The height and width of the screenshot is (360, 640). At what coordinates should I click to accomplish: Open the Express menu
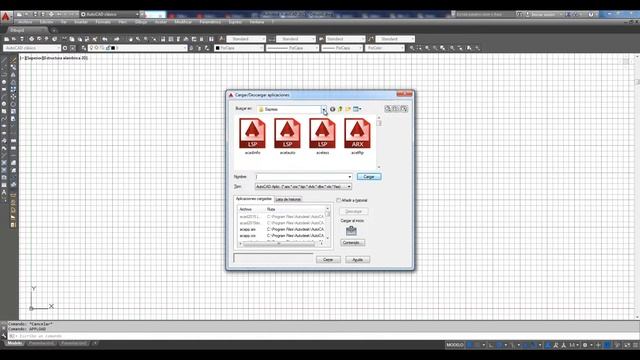pyautogui.click(x=235, y=22)
